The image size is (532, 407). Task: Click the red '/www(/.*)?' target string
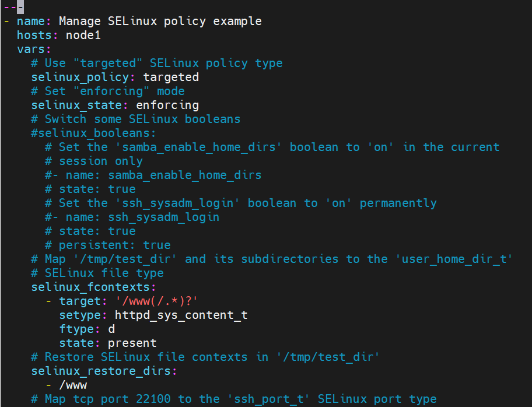pos(156,301)
